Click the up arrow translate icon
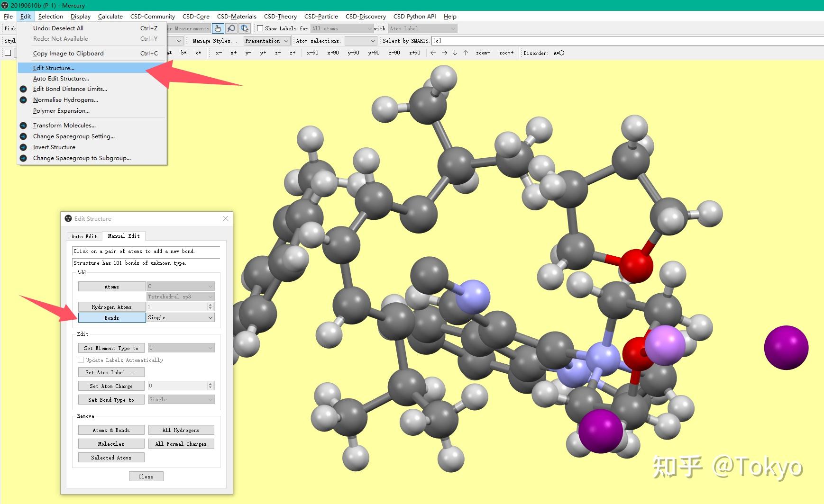The height and width of the screenshot is (504, 824). (466, 53)
